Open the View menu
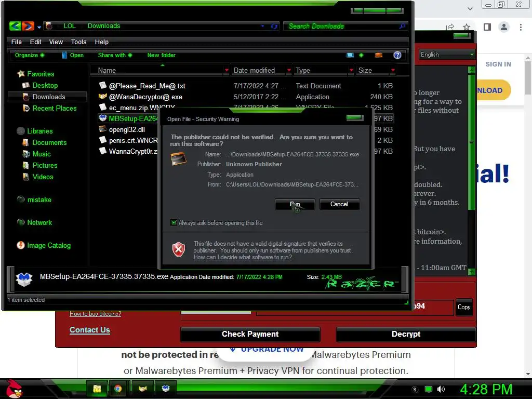The width and height of the screenshot is (532, 399). [56, 42]
